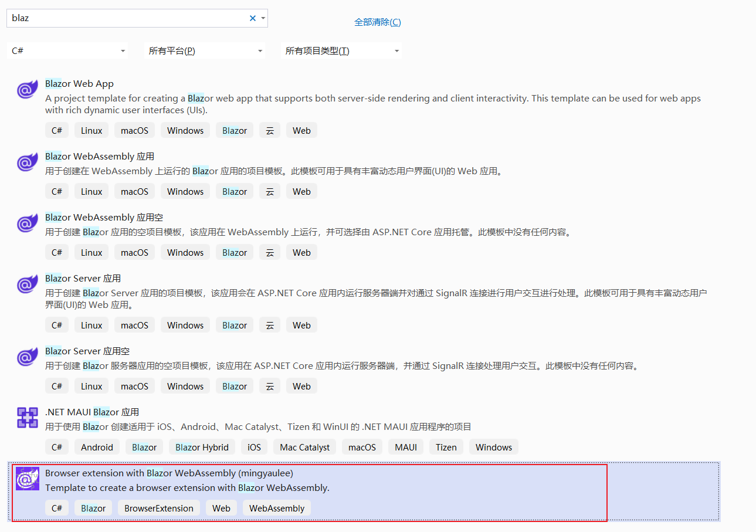Image resolution: width=756 pixels, height=532 pixels.
Task: Click the 云 tag under Blazor Web App
Action: tap(270, 131)
